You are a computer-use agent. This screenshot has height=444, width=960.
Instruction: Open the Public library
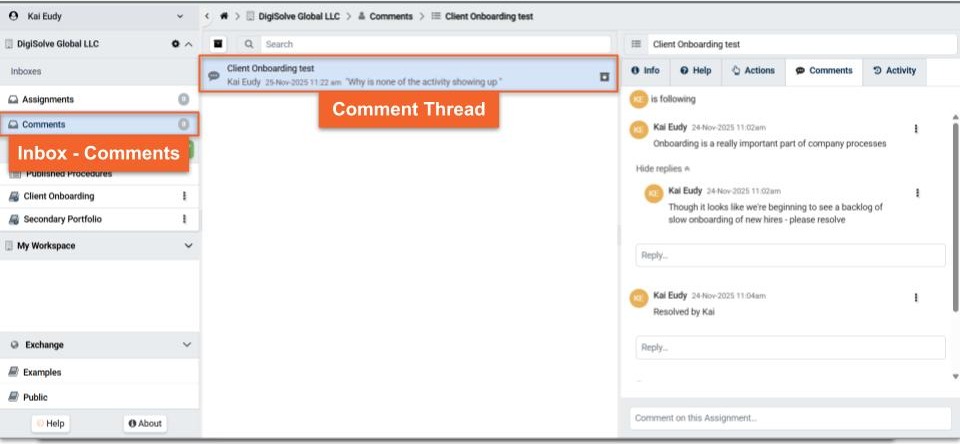(35, 397)
